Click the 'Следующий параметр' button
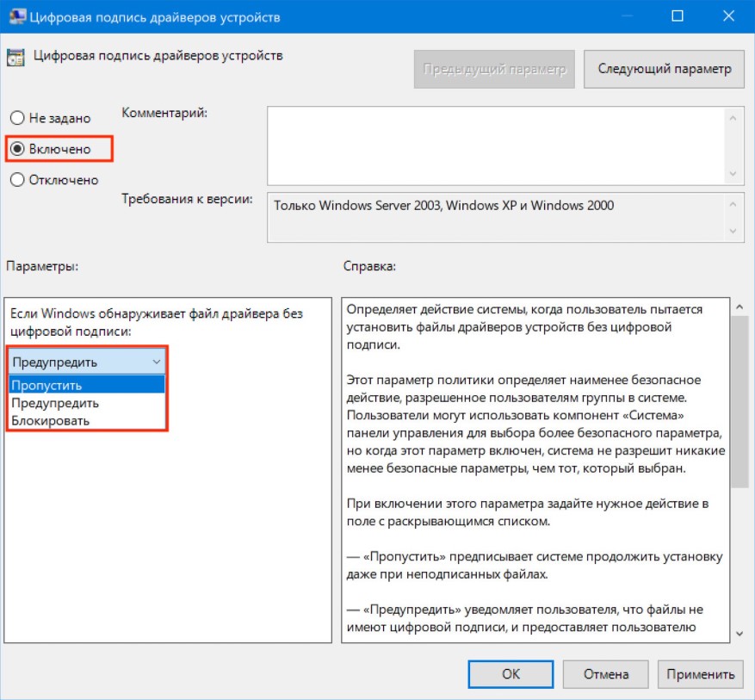 click(x=664, y=69)
